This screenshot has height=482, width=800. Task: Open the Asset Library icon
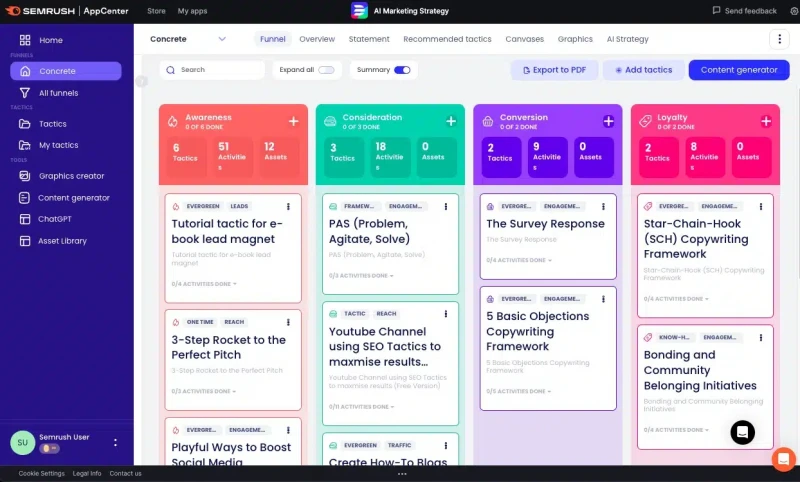(x=24, y=241)
